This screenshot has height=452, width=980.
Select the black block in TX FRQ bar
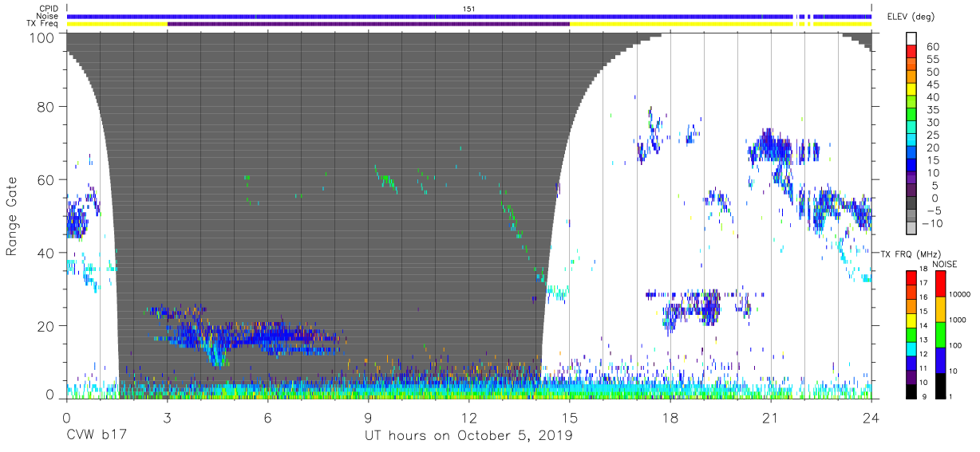click(911, 391)
